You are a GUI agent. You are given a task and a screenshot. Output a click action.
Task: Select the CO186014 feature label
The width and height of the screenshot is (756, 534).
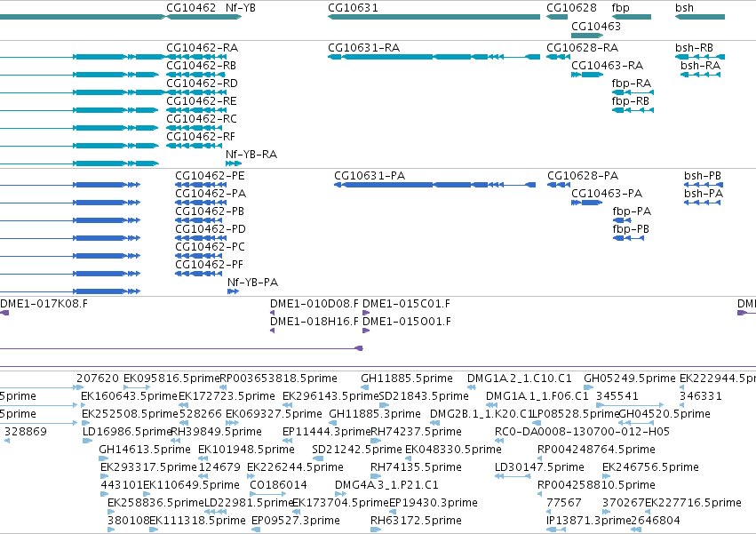[278, 485]
